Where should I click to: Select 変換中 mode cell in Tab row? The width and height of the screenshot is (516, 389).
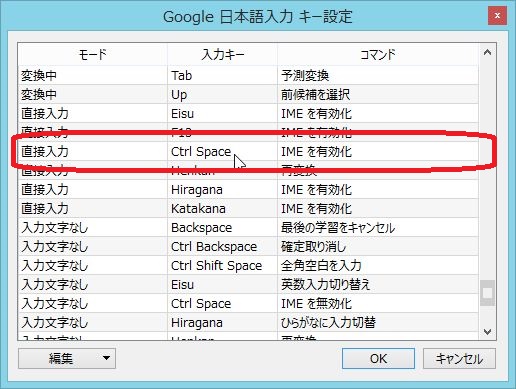93,75
